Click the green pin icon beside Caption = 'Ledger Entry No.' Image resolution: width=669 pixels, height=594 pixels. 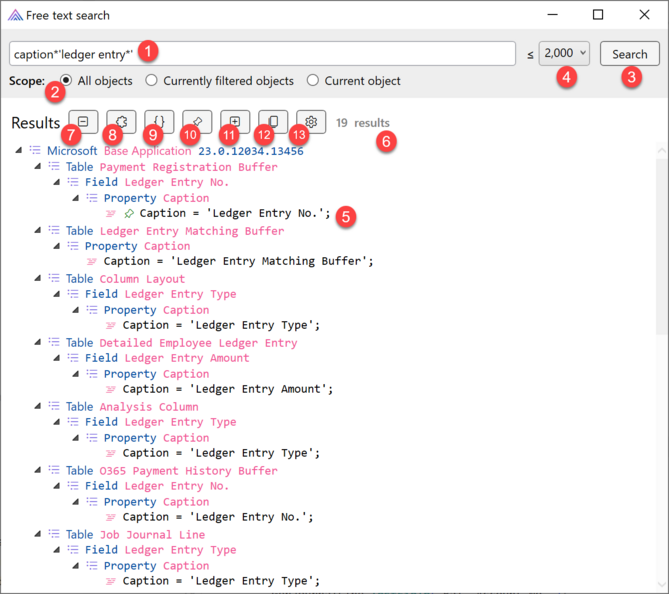129,213
